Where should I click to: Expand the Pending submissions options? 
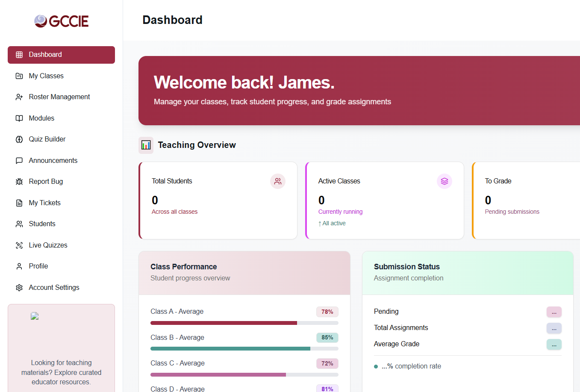(x=554, y=312)
